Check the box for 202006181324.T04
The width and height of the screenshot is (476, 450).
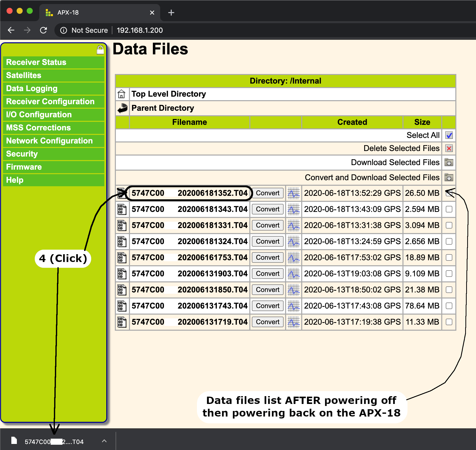coord(449,242)
